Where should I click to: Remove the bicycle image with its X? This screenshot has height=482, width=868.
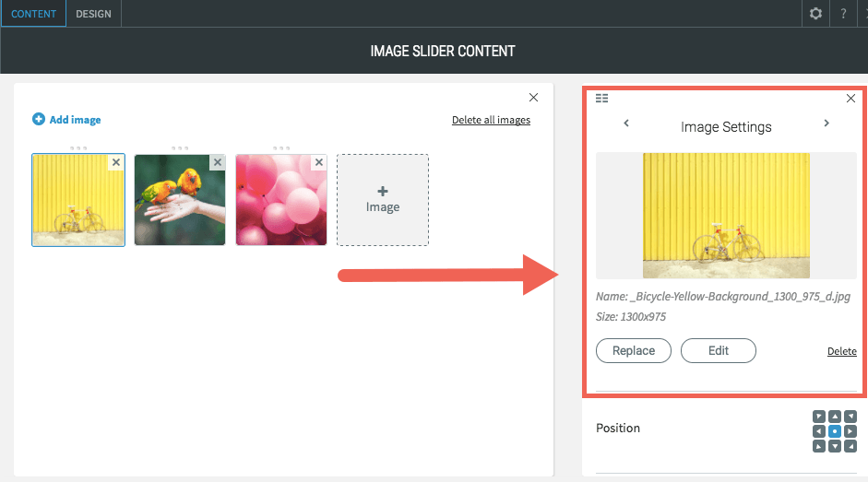(x=116, y=162)
